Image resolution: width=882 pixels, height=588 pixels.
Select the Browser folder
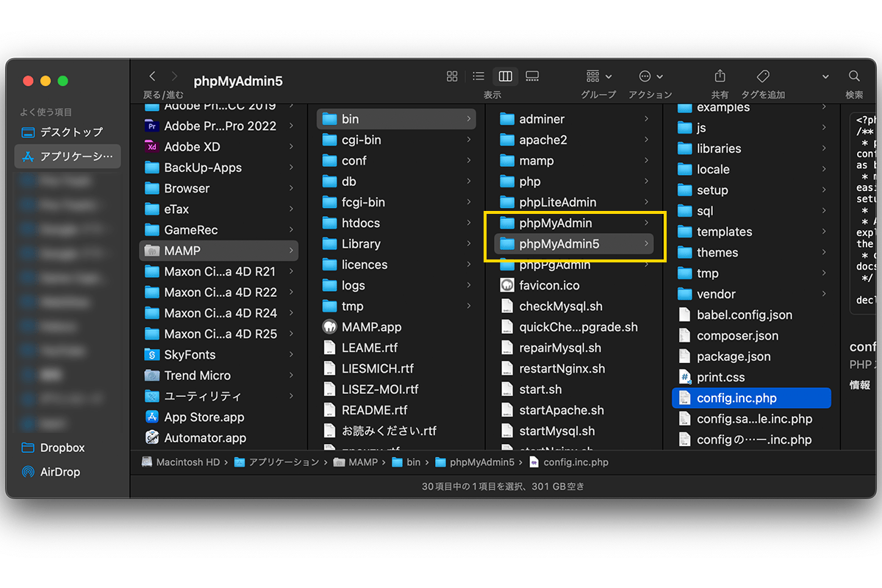(218, 188)
